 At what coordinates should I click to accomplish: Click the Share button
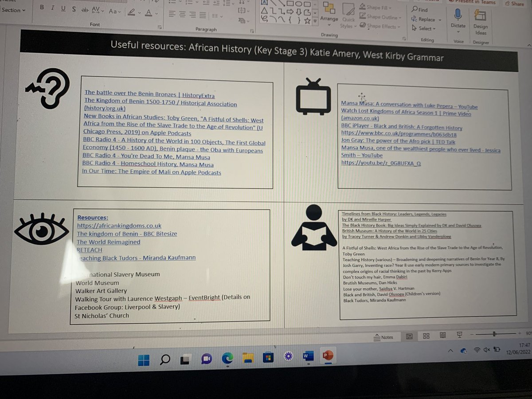pyautogui.click(x=514, y=4)
